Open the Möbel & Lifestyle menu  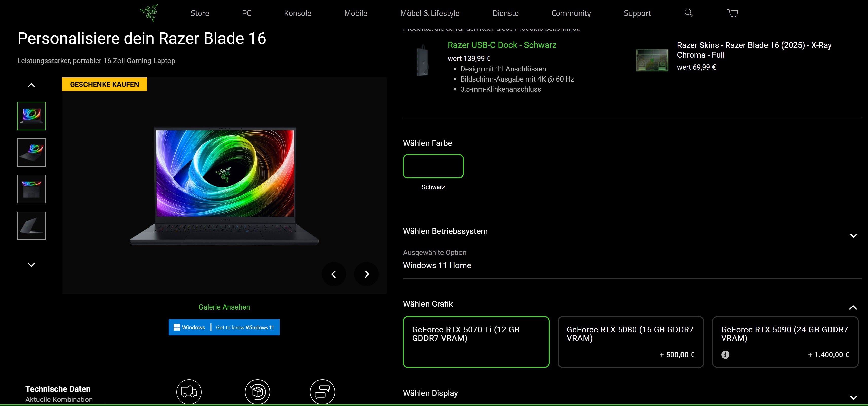[x=430, y=13]
